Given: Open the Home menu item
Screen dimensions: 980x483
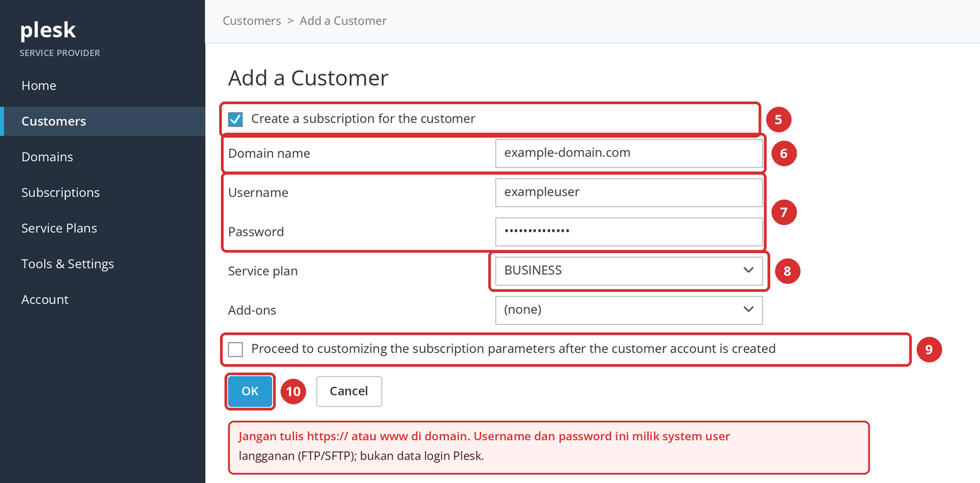Looking at the screenshot, I should click(39, 86).
